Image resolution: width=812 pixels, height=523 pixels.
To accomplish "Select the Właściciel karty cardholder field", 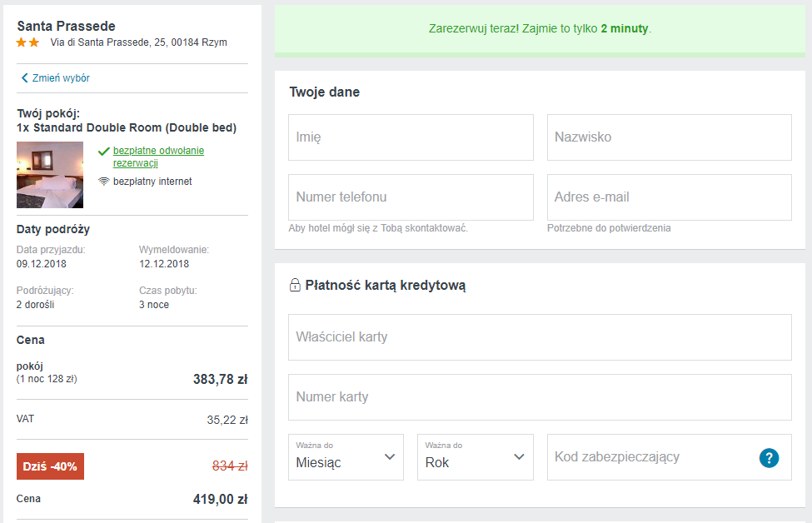I will [x=540, y=337].
